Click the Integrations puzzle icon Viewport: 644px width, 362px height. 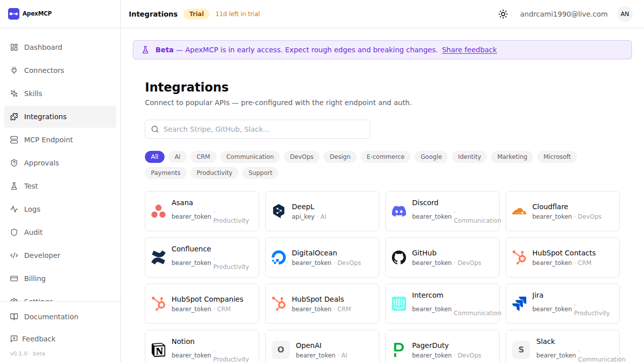(x=14, y=117)
